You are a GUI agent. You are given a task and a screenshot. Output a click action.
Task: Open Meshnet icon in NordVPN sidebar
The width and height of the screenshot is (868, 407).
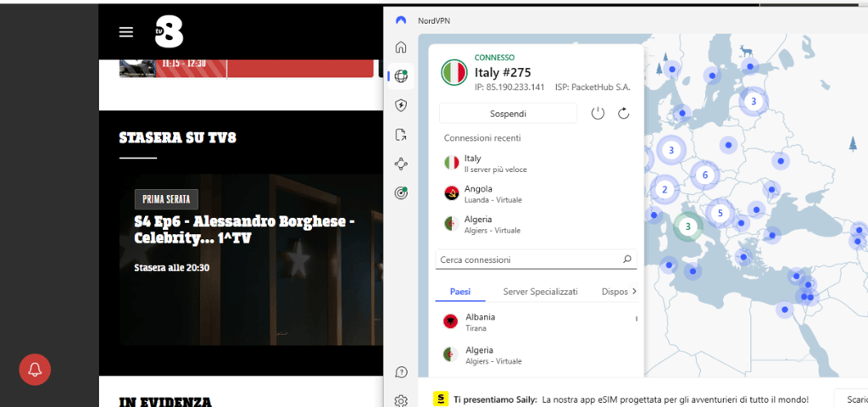[401, 164]
